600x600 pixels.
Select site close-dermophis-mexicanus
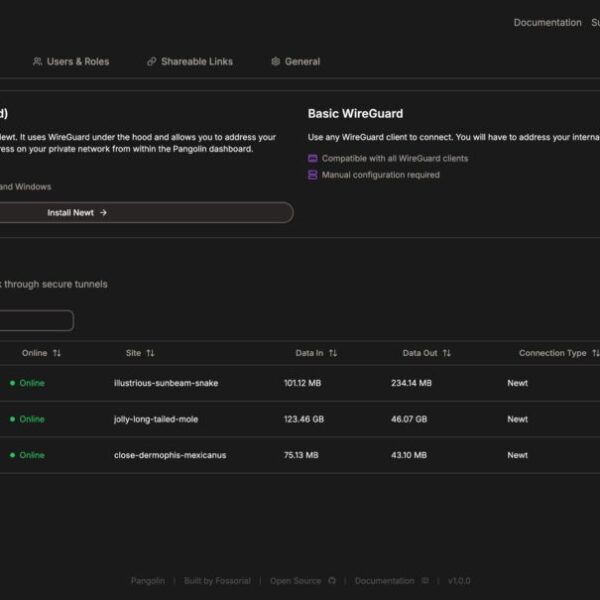[x=170, y=455]
